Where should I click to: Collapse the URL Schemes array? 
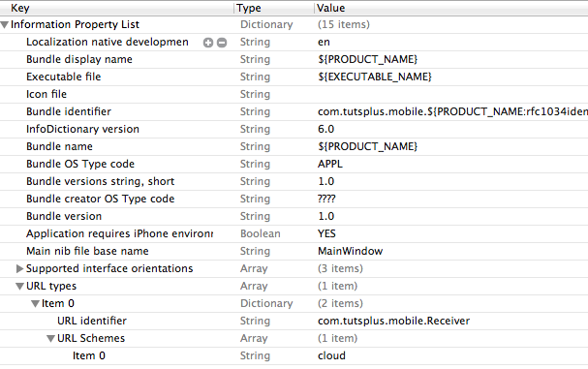[51, 339]
